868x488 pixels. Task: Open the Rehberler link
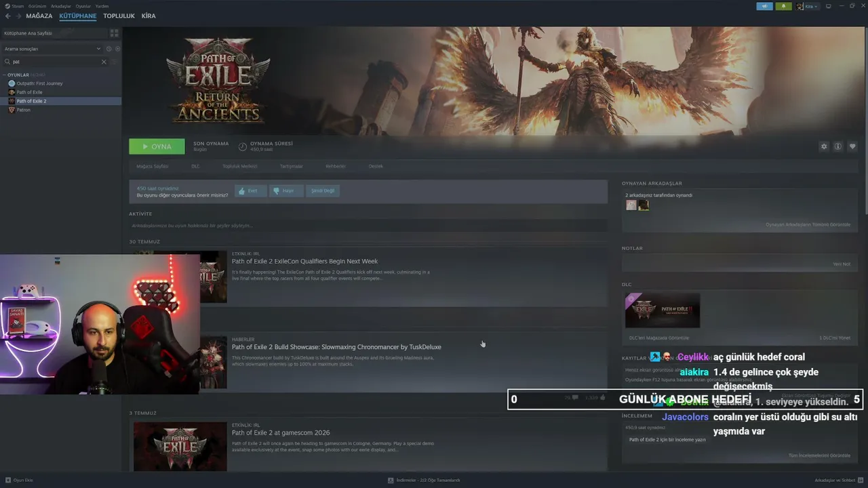(x=335, y=166)
